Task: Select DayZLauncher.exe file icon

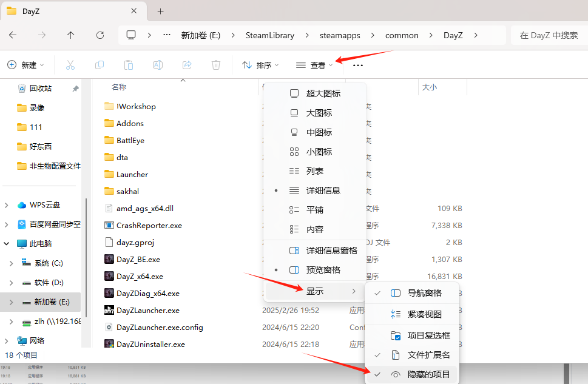Action: click(x=109, y=311)
